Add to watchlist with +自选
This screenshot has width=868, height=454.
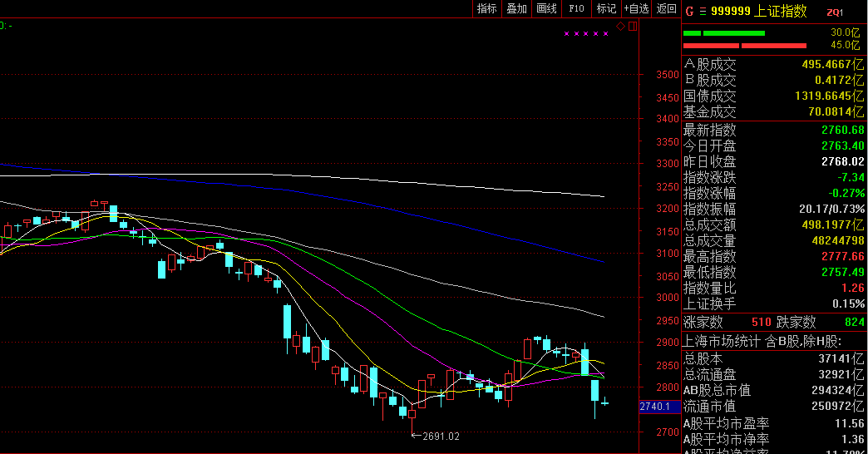click(636, 9)
